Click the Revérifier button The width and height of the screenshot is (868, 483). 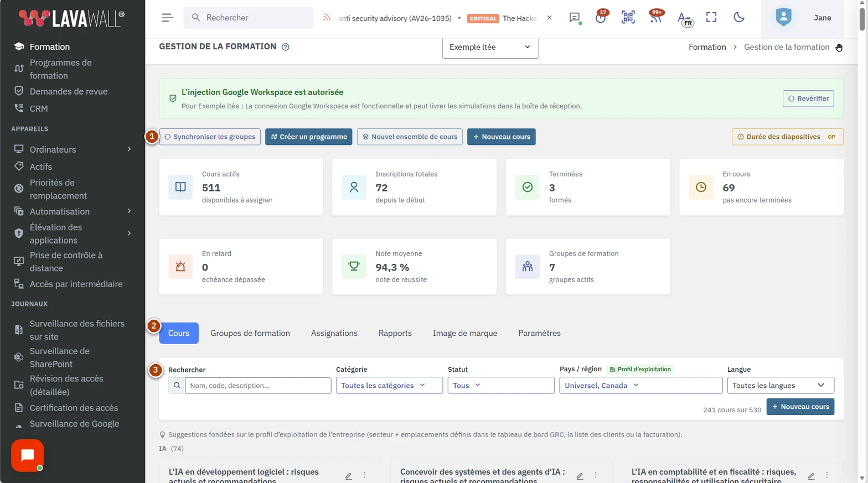pos(808,98)
